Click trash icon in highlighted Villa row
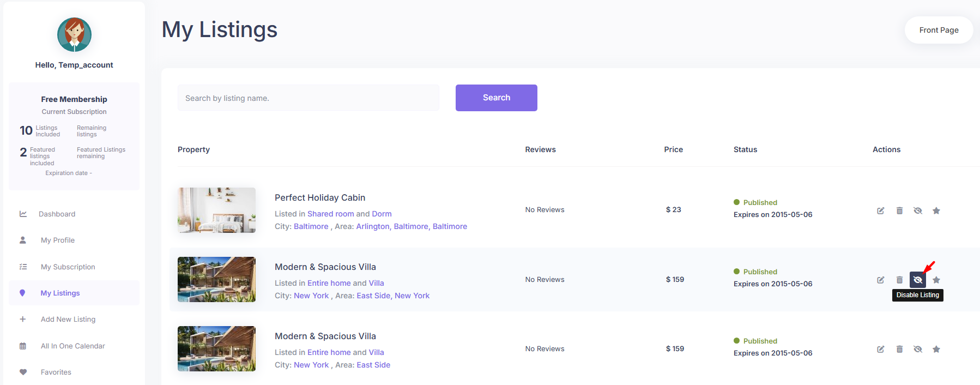The image size is (980, 385). (x=899, y=280)
